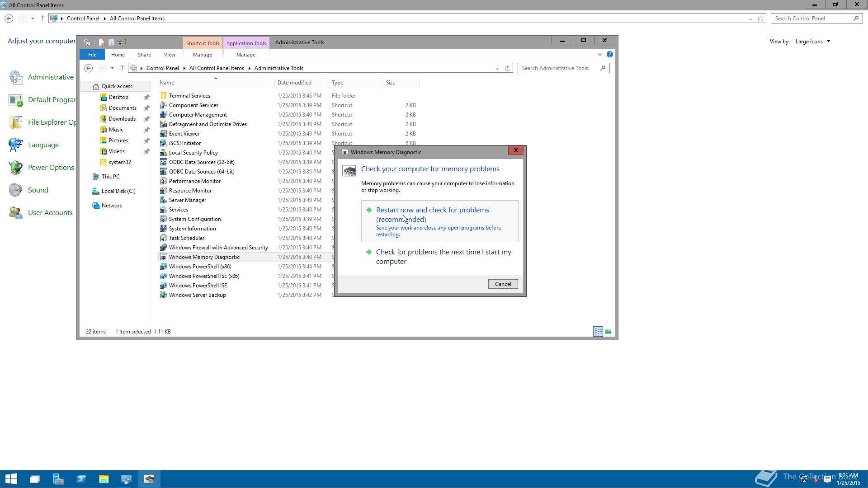This screenshot has width=868, height=488.
Task: Select the system32 folder in navigation pane
Action: [120, 162]
